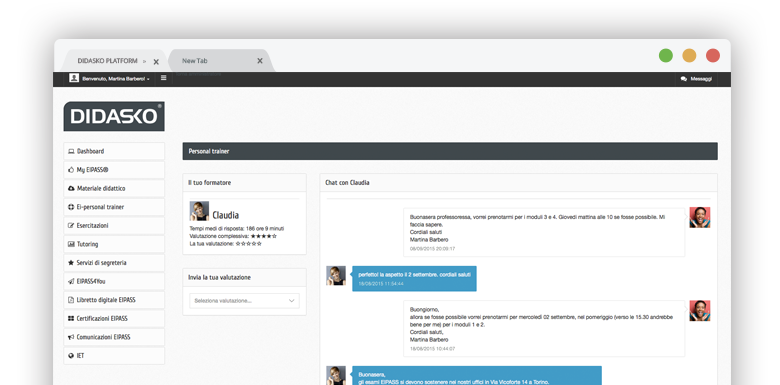
Task: Click the Esercitazioni pencil edit icon
Action: (71, 225)
